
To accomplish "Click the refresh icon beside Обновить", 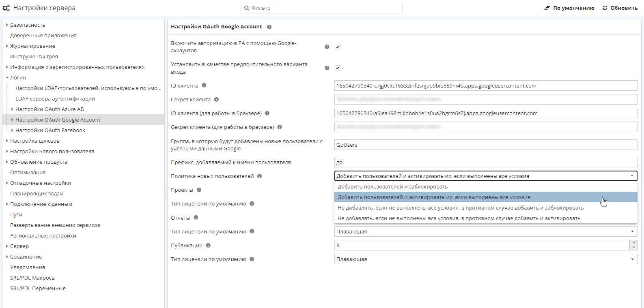I will tap(605, 8).
